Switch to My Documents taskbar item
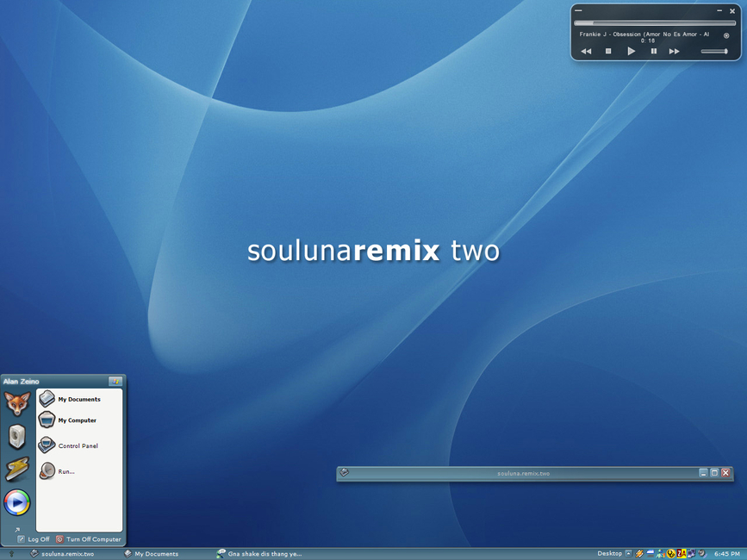This screenshot has height=560, width=747. pos(151,554)
